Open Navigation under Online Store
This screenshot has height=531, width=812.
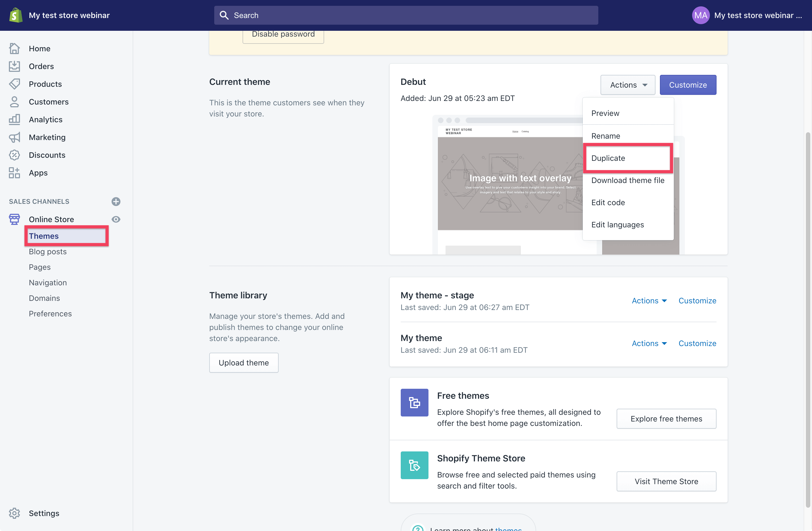coord(48,283)
